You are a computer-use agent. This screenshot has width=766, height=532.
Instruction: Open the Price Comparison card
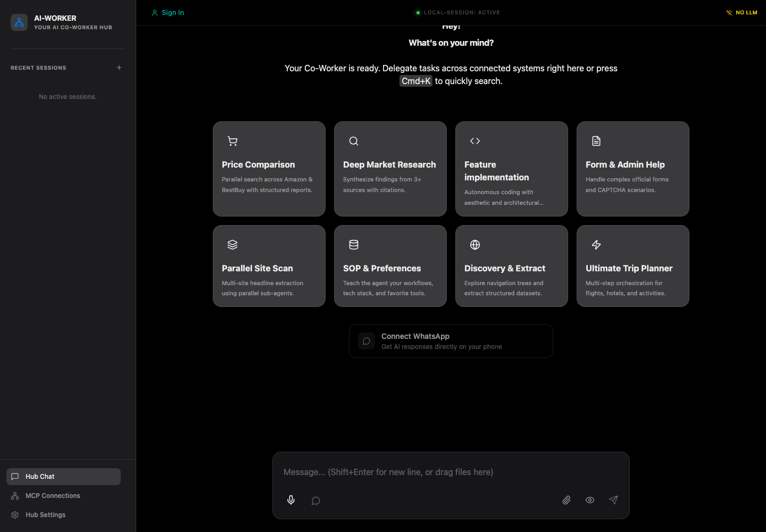click(x=269, y=169)
